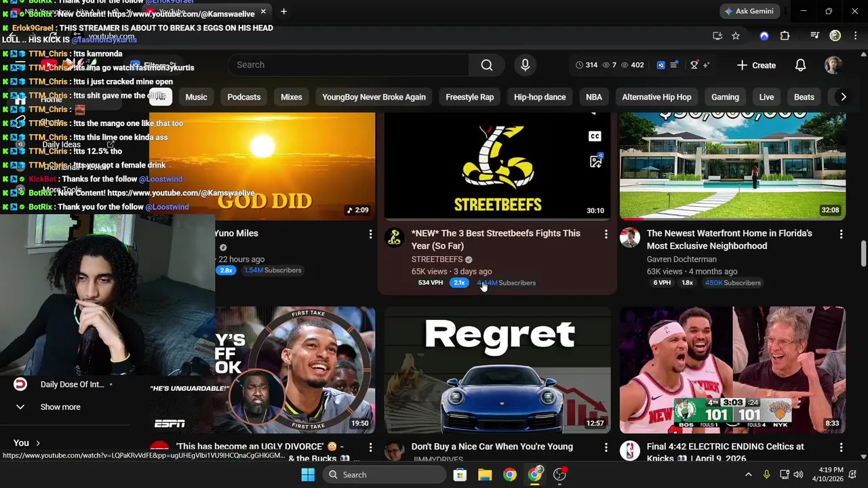Open Chrome extensions puzzle icon
The image size is (868, 488).
[x=785, y=36]
